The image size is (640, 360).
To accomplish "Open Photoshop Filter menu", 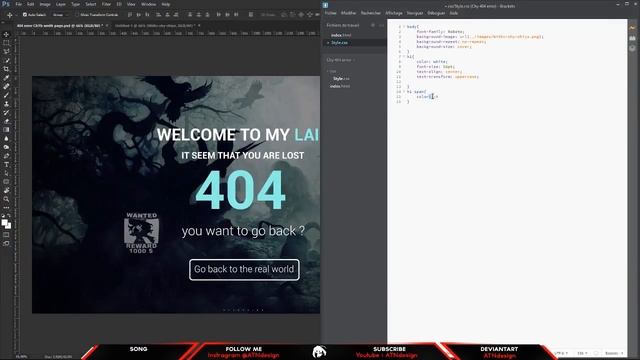I will [x=106, y=4].
